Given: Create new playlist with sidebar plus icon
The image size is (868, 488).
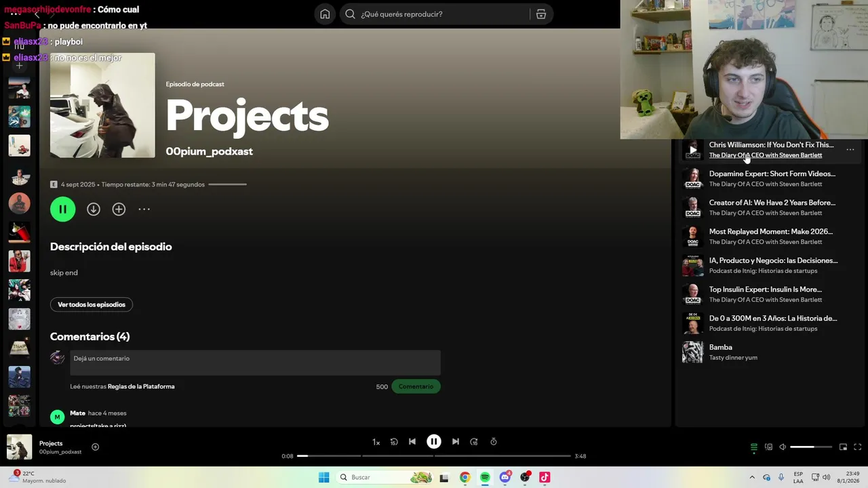Looking at the screenshot, I should click(19, 65).
